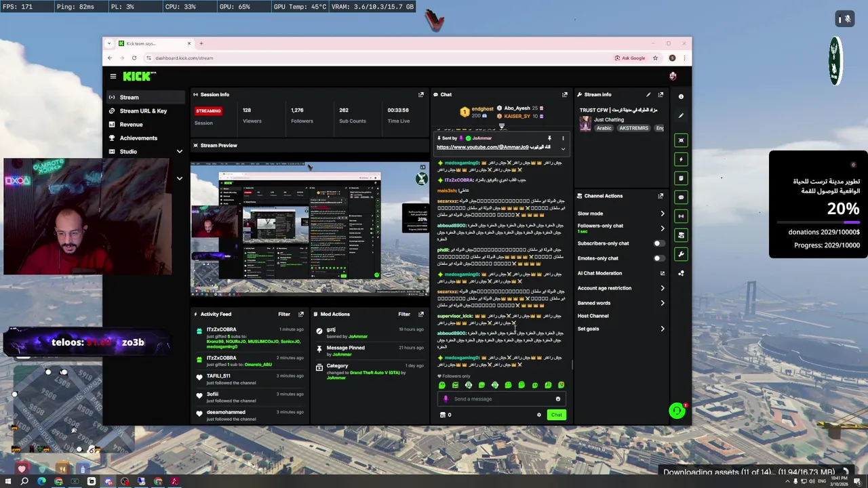The width and height of the screenshot is (868, 488).
Task: Open the Kick hamburger menu
Action: coord(113,77)
